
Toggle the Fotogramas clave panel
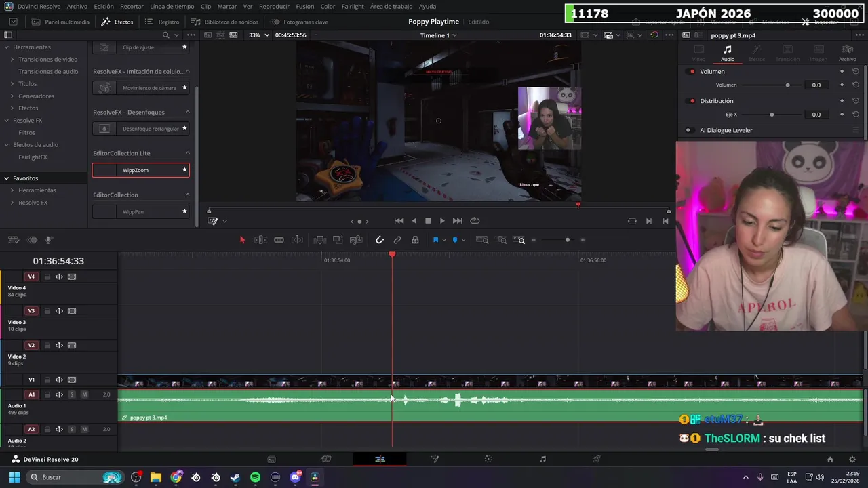coord(299,22)
